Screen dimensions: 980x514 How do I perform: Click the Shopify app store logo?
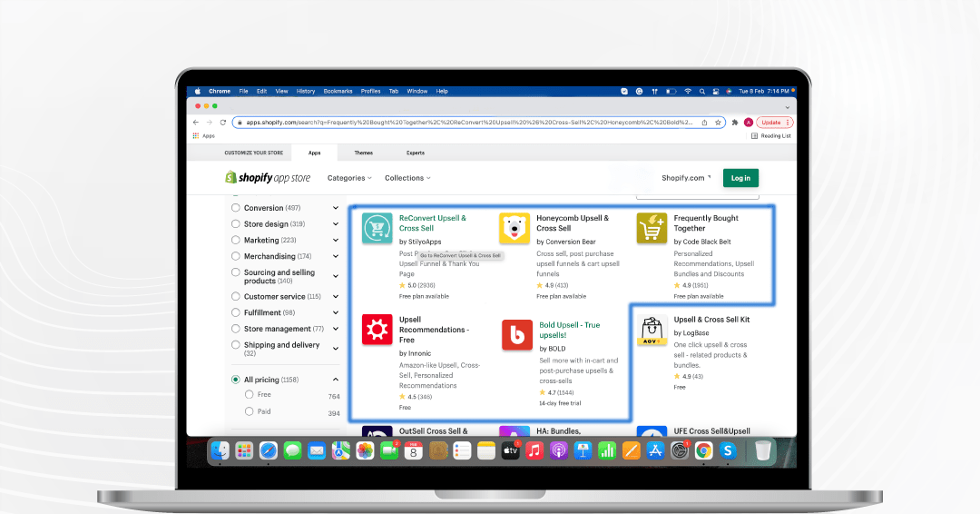[268, 178]
